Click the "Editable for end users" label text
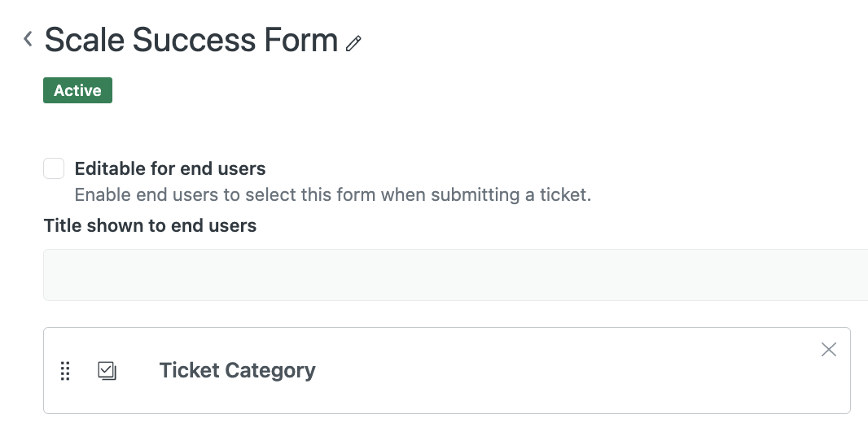The width and height of the screenshot is (868, 423). tap(170, 169)
